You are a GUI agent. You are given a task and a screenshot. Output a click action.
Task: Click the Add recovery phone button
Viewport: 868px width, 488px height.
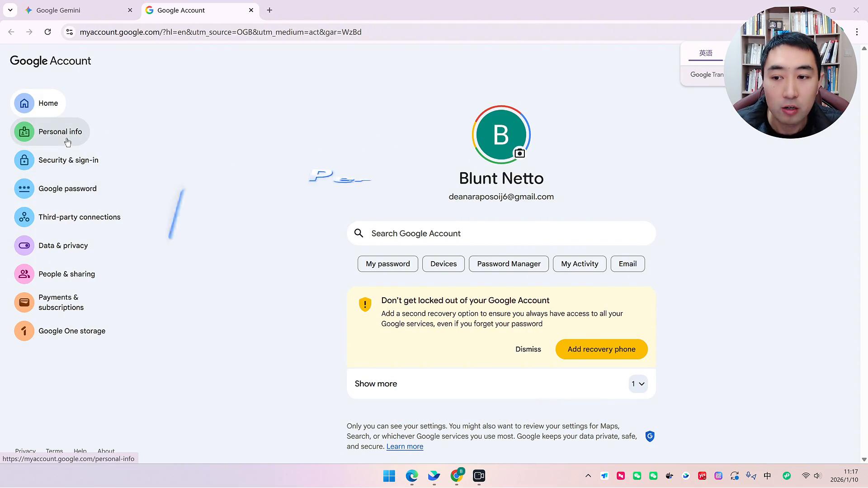point(601,349)
